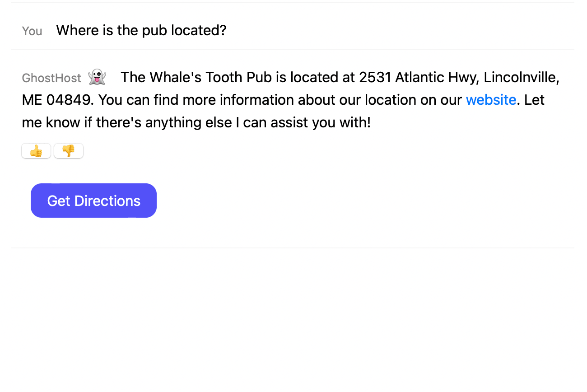
Task: Give the response a thumbs down
Action: (69, 151)
